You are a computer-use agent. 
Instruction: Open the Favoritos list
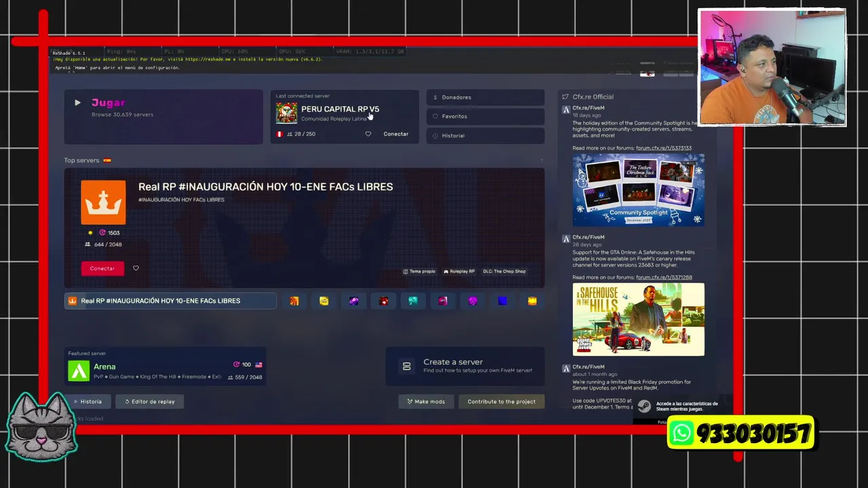point(486,117)
